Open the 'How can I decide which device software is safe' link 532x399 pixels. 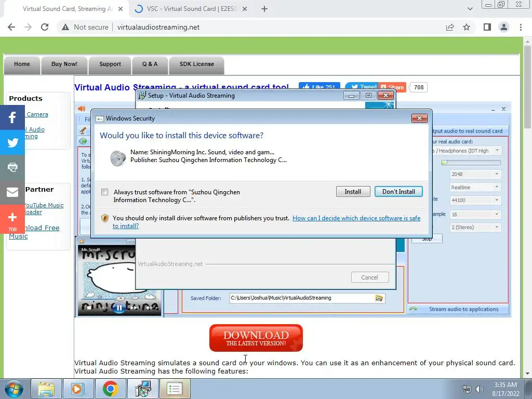(x=267, y=222)
